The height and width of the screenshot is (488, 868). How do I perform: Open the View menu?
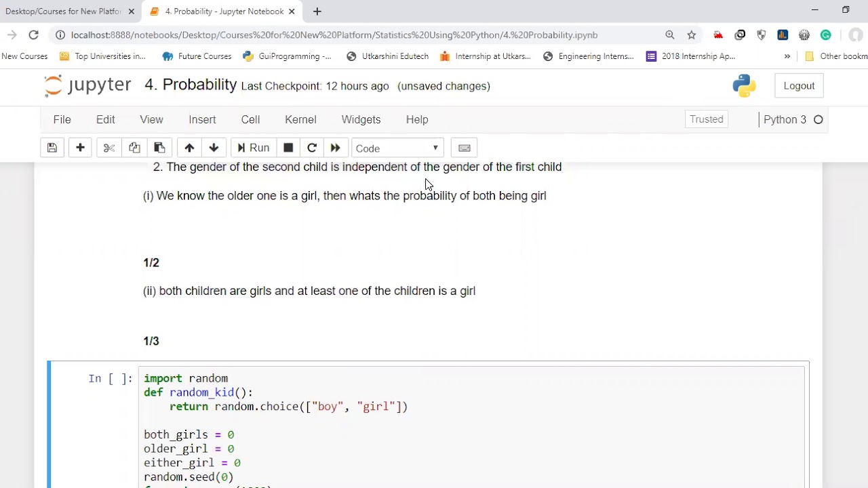coord(151,119)
